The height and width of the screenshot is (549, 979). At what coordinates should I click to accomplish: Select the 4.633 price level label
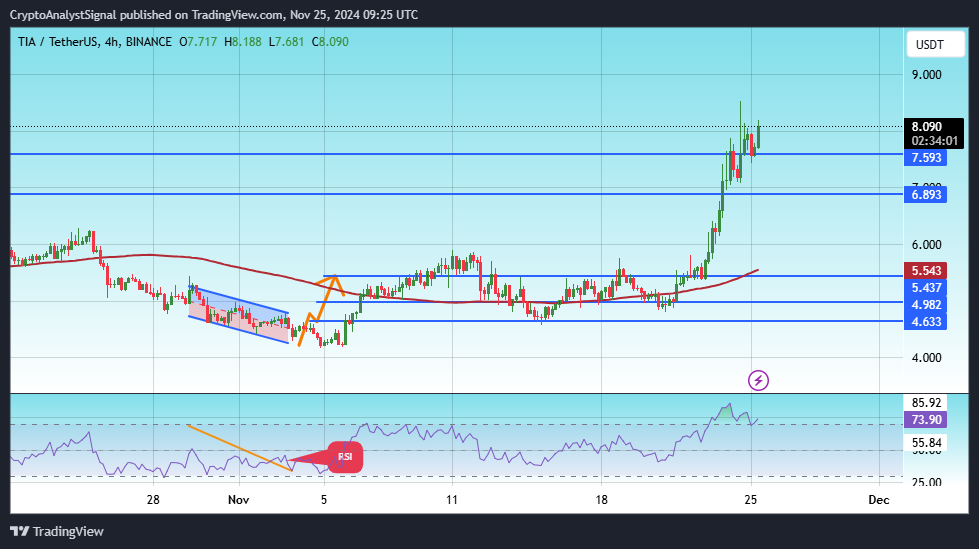tap(925, 321)
